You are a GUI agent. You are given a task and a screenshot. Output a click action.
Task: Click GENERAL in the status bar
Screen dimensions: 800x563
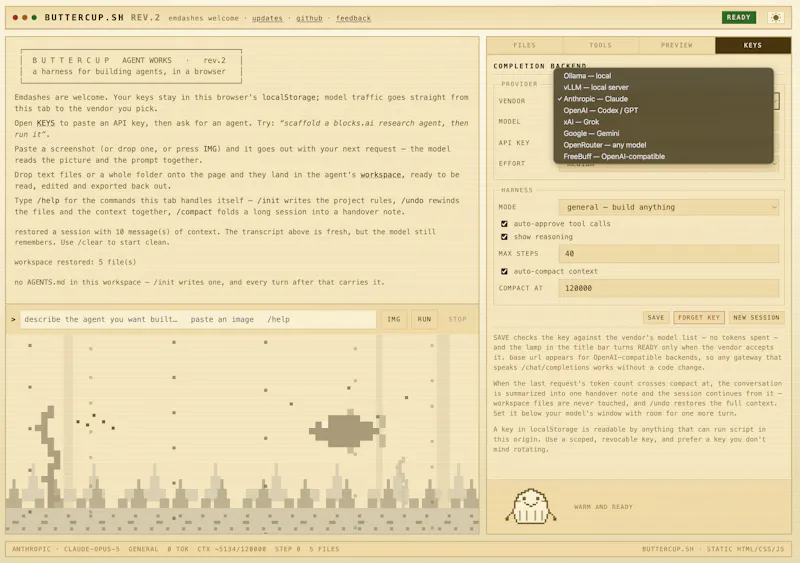143,549
